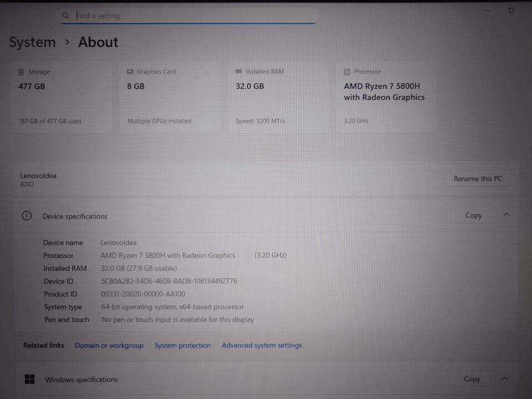
Task: Open Domain or workgroup link
Action: coord(109,345)
